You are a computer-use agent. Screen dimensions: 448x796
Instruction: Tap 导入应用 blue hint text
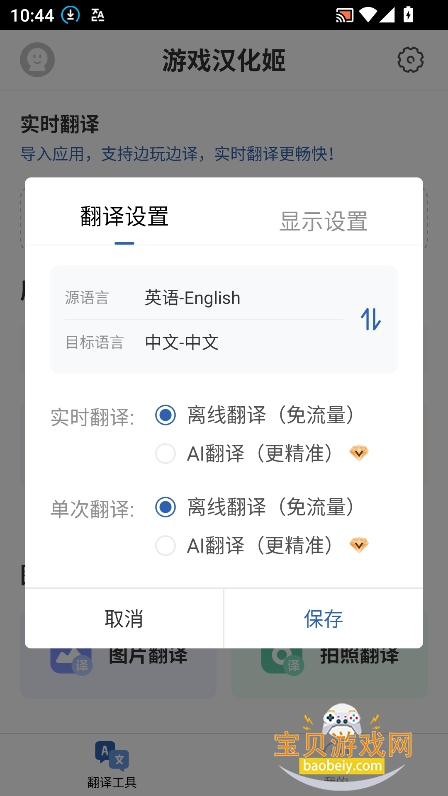[177, 154]
